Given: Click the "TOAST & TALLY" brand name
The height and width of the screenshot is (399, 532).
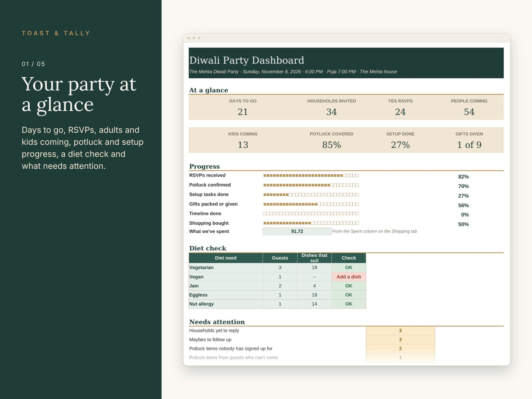Looking at the screenshot, I should click(x=56, y=33).
